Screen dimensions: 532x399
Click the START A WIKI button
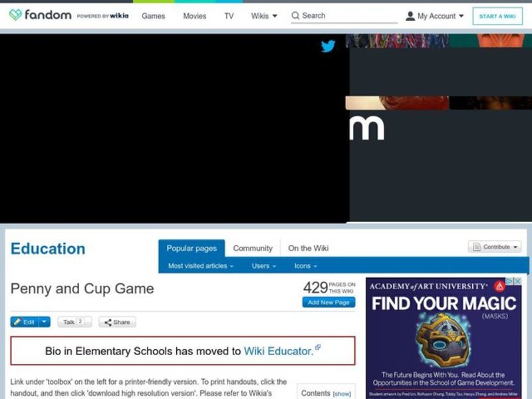(x=497, y=15)
